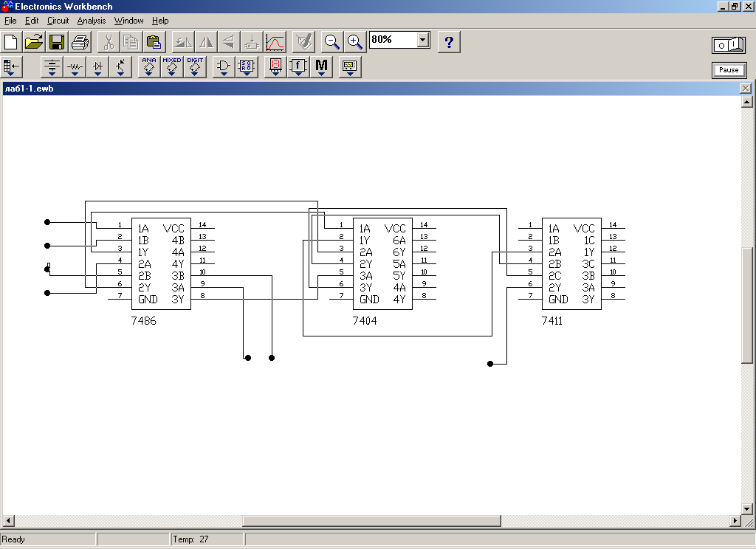Click the 80% zoom field
The image size is (756, 549).
click(x=393, y=40)
